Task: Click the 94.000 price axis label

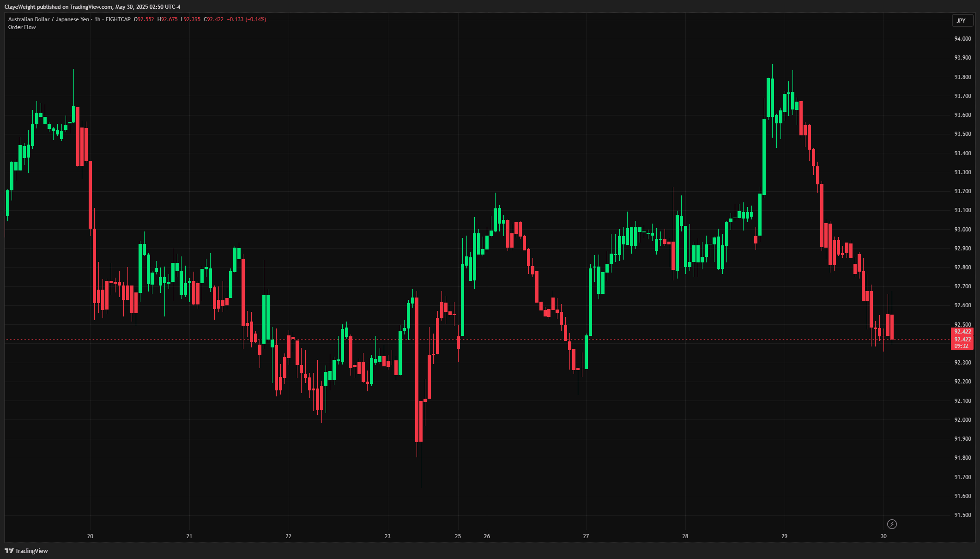Action: click(x=962, y=39)
